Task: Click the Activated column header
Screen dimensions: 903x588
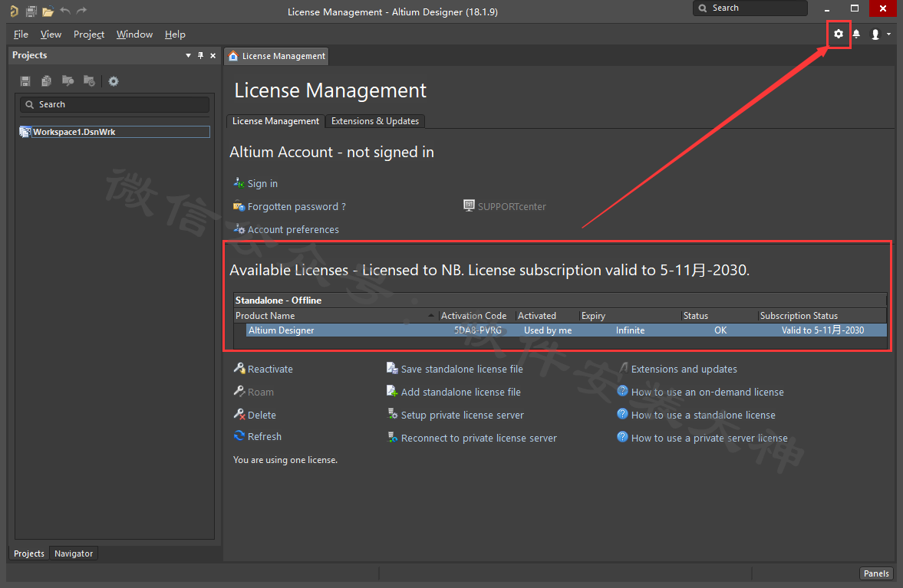Action: point(546,316)
